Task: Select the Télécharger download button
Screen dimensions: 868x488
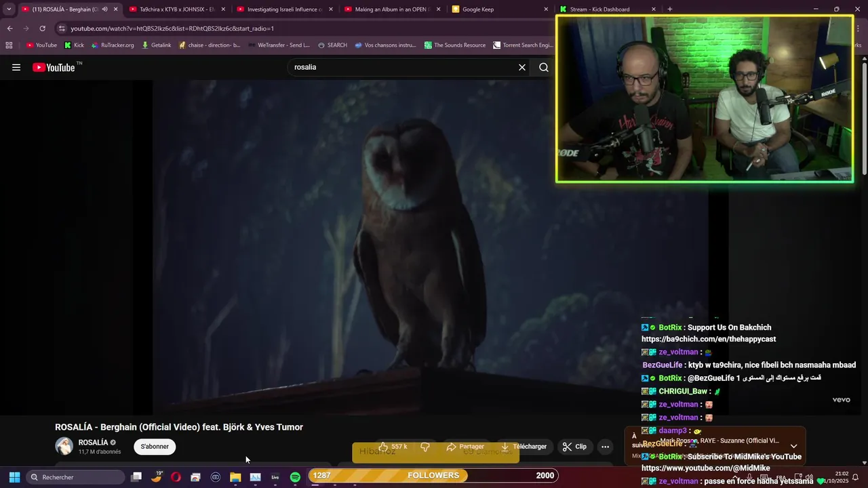Action: [x=524, y=447]
